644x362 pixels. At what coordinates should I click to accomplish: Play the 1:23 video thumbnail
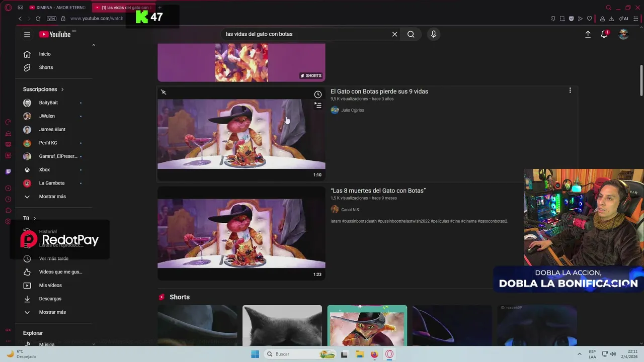coord(242,233)
